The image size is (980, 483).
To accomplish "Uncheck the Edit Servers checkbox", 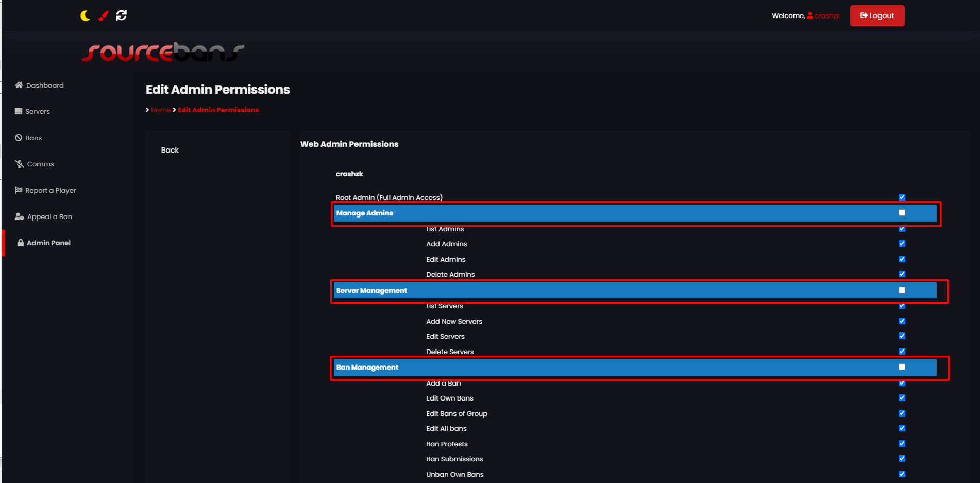I will click(x=902, y=336).
